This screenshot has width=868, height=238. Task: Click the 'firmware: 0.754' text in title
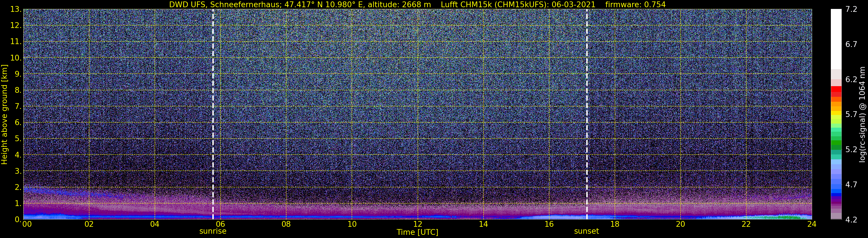click(x=636, y=4)
